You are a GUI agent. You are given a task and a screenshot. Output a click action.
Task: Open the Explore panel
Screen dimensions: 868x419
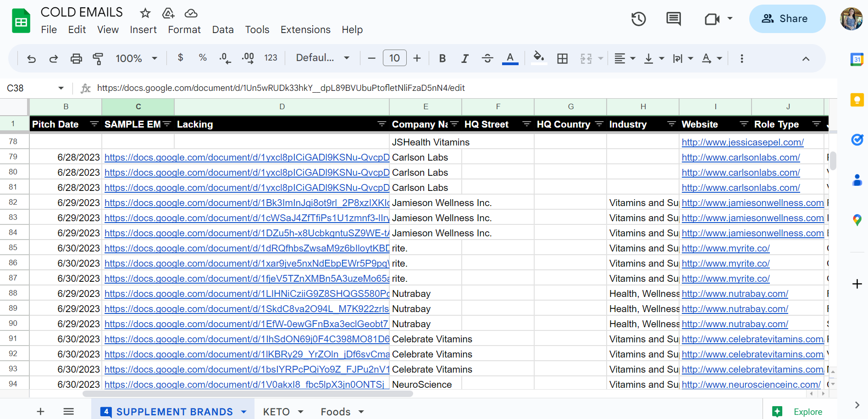(x=797, y=412)
